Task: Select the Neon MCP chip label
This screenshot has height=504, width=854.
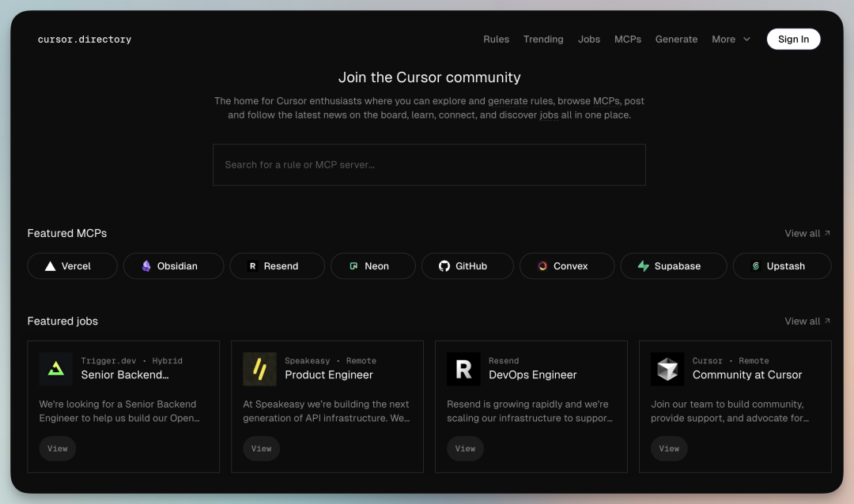Action: (x=376, y=266)
